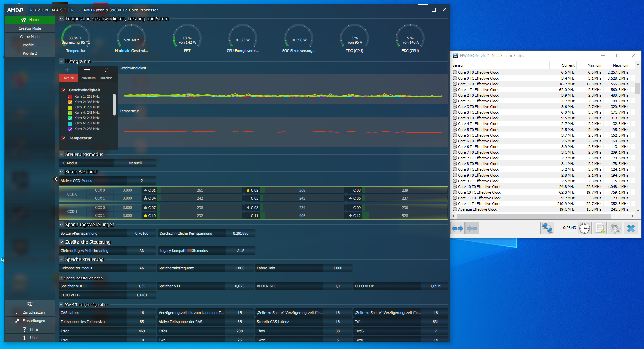Collapse the Spannungssteuerungen section above Spitzen-Kernspannung
Screen dimensions: 644x349
tap(61, 225)
